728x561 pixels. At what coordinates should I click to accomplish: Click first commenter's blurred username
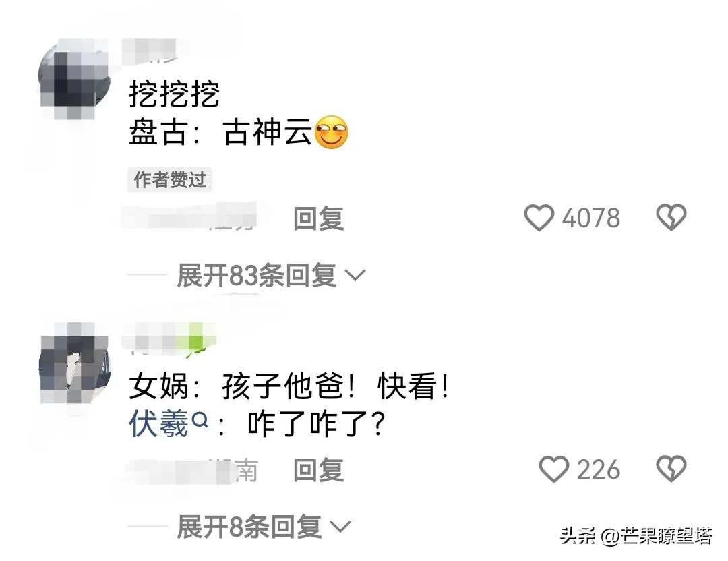tap(154, 51)
